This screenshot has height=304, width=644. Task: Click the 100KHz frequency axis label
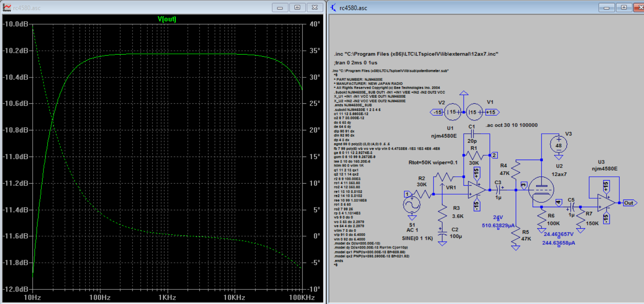tap(302, 298)
